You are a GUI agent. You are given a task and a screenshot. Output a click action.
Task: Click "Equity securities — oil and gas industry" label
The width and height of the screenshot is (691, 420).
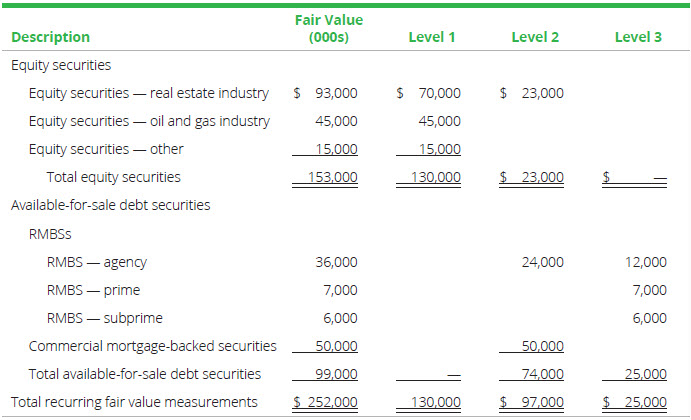(x=149, y=121)
